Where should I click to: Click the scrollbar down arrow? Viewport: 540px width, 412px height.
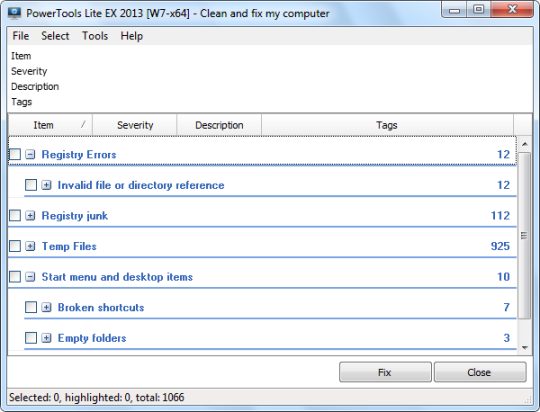(x=525, y=348)
